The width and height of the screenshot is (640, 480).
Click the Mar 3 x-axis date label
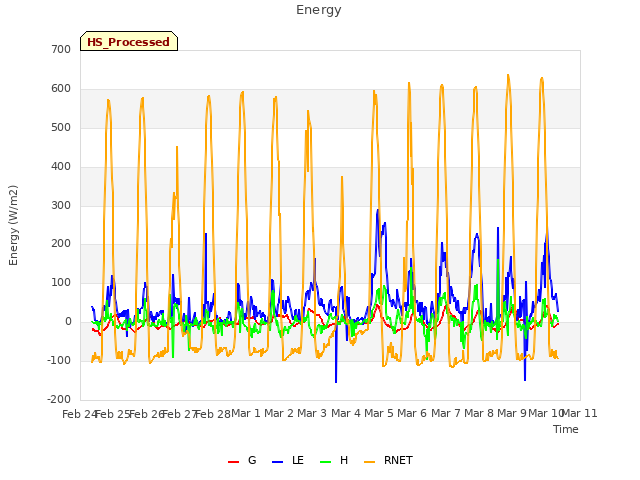pos(312,413)
